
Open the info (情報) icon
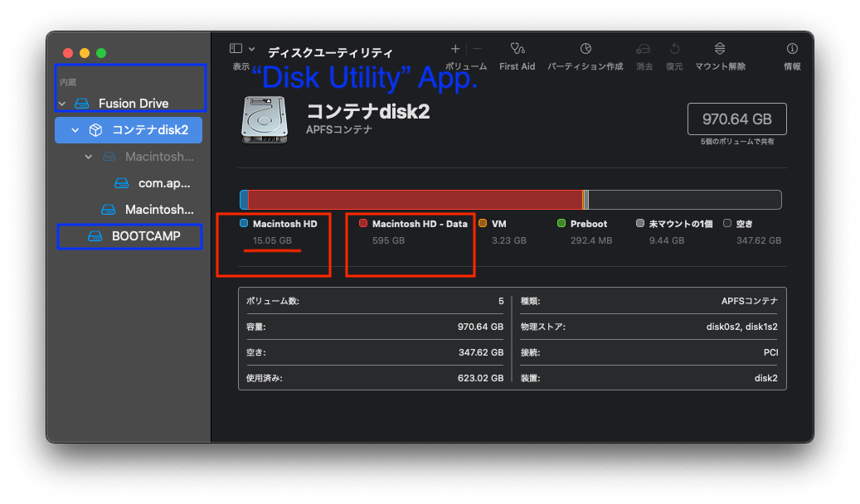pyautogui.click(x=792, y=49)
